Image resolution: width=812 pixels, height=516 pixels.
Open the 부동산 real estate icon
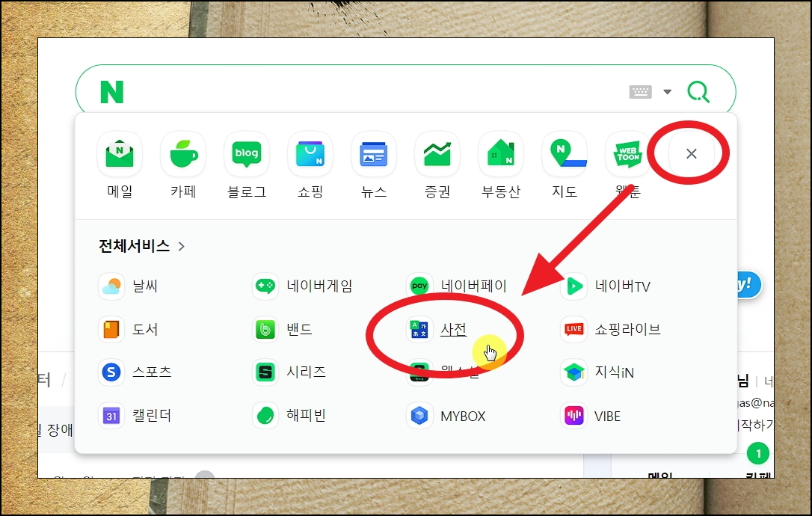pyautogui.click(x=501, y=154)
